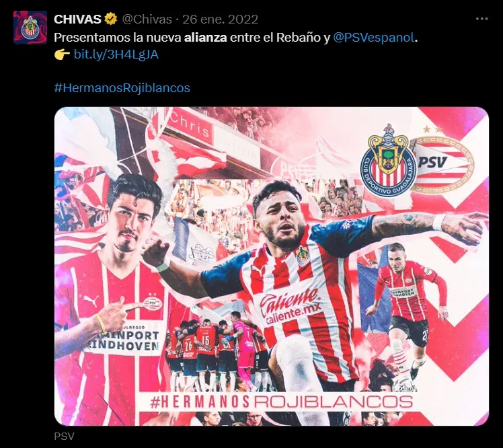Click the Chivas profile avatar
This screenshot has width=503, height=448.
30,28
